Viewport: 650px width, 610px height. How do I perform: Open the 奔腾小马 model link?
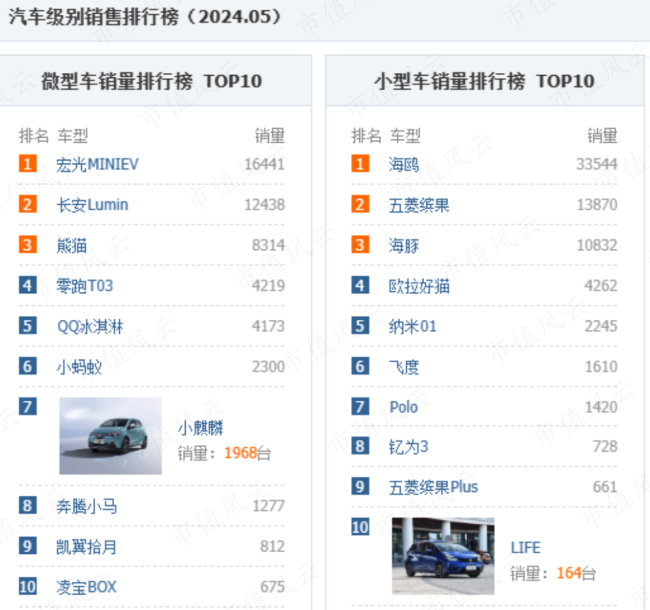coord(87,506)
